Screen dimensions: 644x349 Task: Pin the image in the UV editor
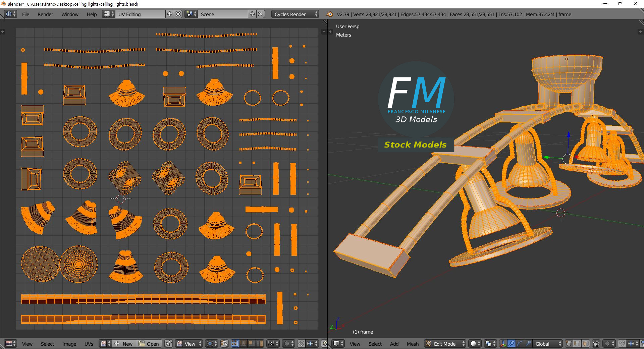point(168,344)
